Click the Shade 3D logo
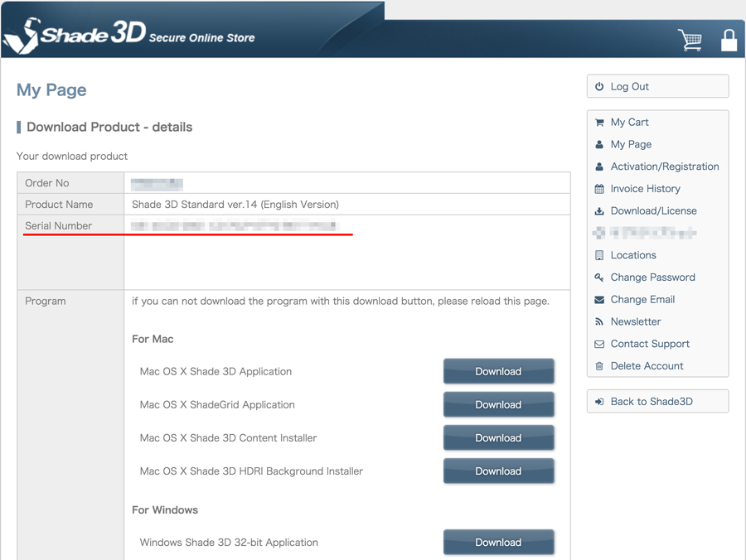 click(x=75, y=35)
